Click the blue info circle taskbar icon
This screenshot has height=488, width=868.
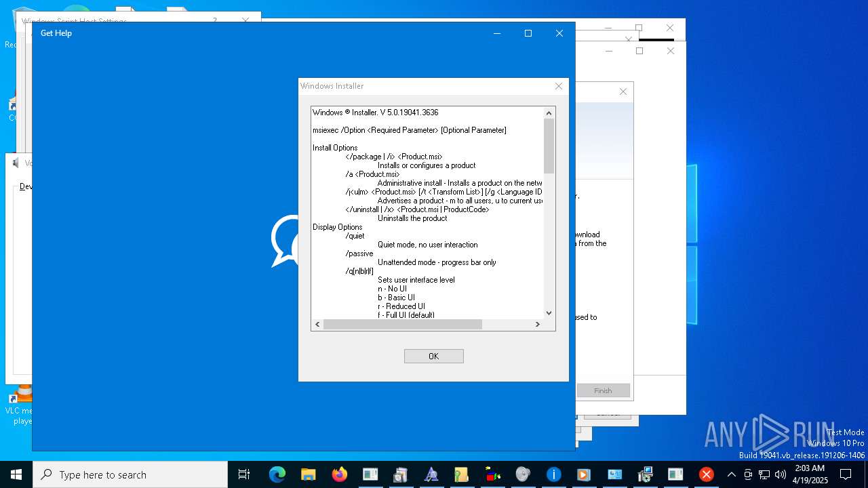point(553,474)
